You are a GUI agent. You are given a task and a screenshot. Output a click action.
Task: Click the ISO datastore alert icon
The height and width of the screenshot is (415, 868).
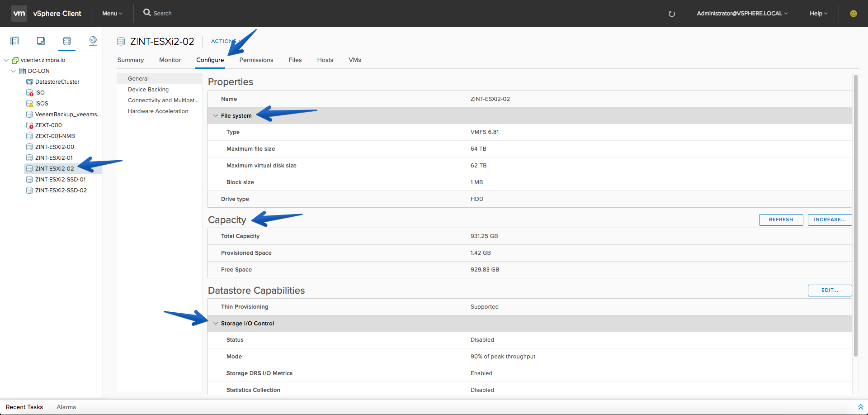[29, 93]
